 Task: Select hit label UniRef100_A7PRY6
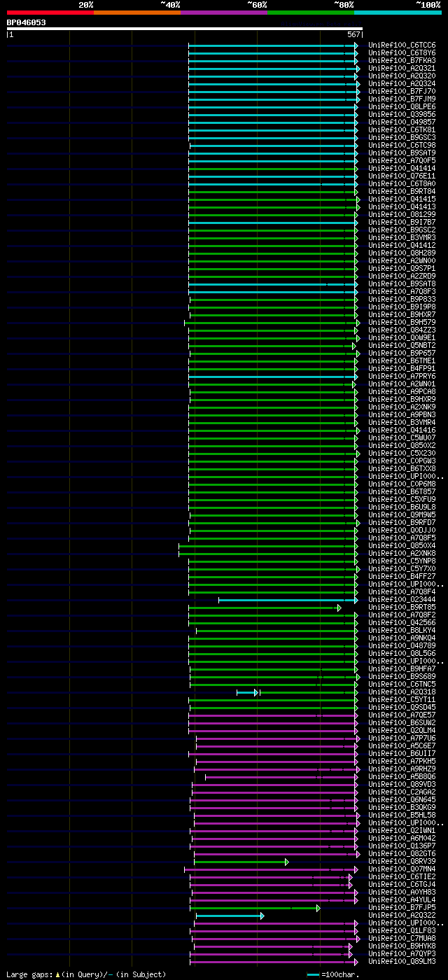tap(402, 377)
